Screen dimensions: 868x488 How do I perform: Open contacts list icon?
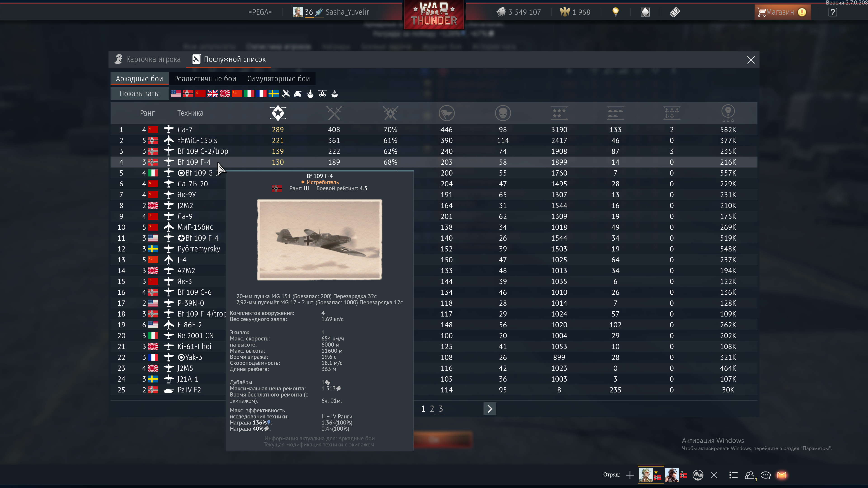click(750, 475)
